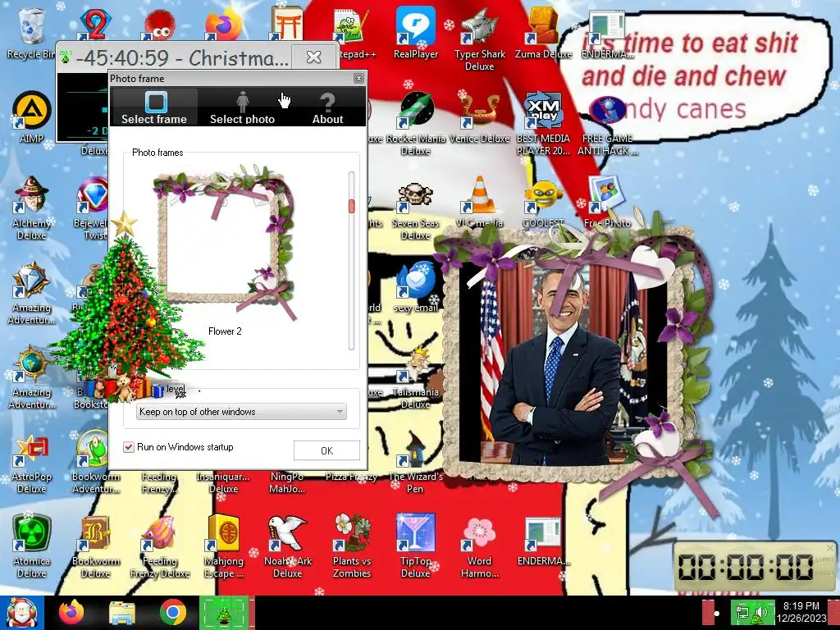The width and height of the screenshot is (840, 630).
Task: Click the 00:00:00 timer display
Action: (x=747, y=567)
